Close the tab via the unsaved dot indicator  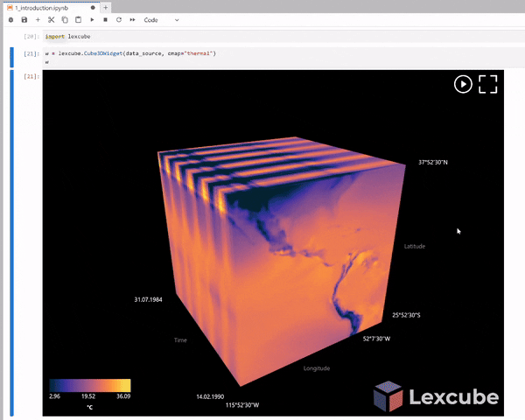pyautogui.click(x=93, y=8)
